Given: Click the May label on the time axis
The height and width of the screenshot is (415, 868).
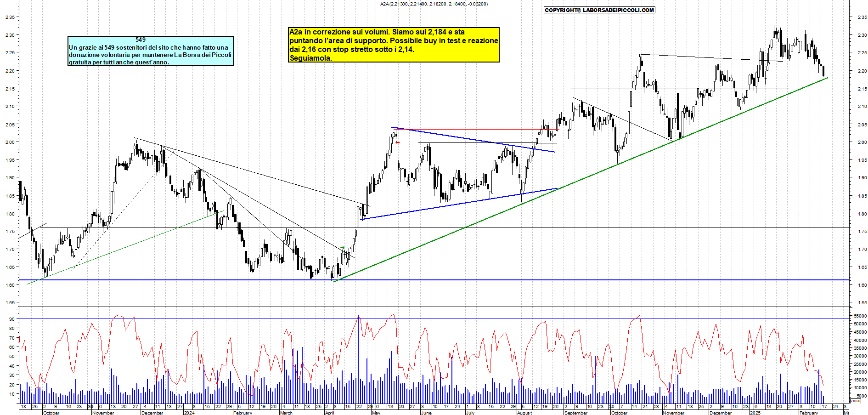Looking at the screenshot, I should pyautogui.click(x=376, y=413).
